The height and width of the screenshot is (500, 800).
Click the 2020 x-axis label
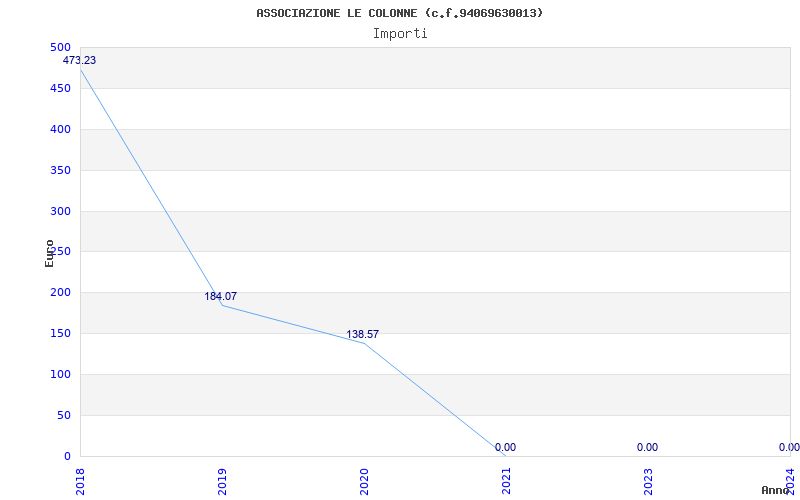click(364, 482)
